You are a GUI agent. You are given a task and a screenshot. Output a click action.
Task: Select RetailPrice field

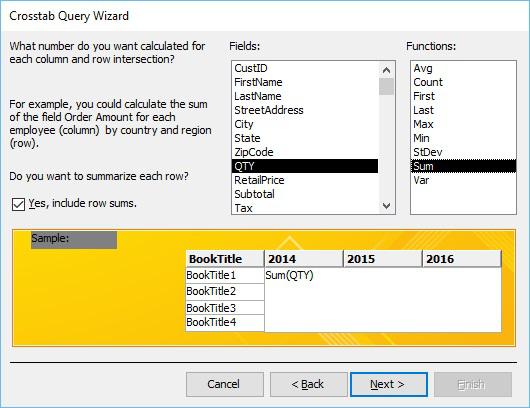click(x=305, y=180)
